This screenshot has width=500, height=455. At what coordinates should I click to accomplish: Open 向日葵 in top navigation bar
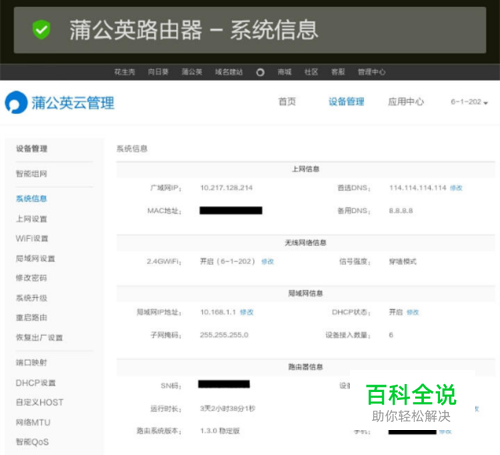(x=158, y=72)
